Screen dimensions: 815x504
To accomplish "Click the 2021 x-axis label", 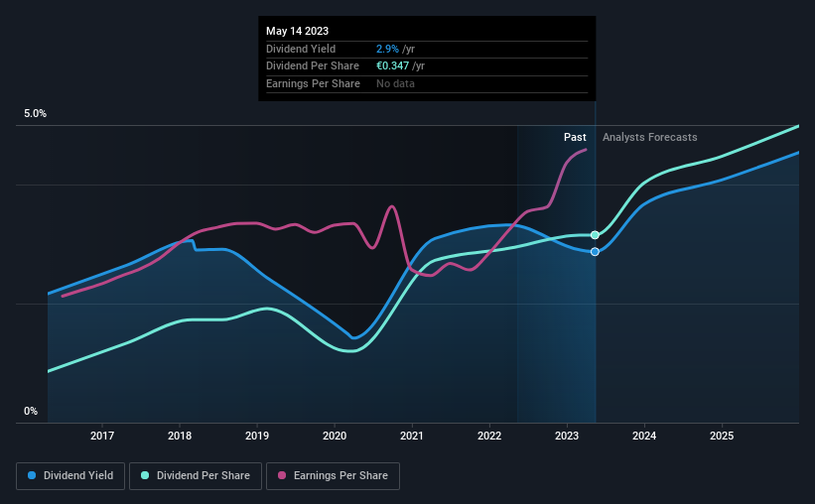I will 412,436.
